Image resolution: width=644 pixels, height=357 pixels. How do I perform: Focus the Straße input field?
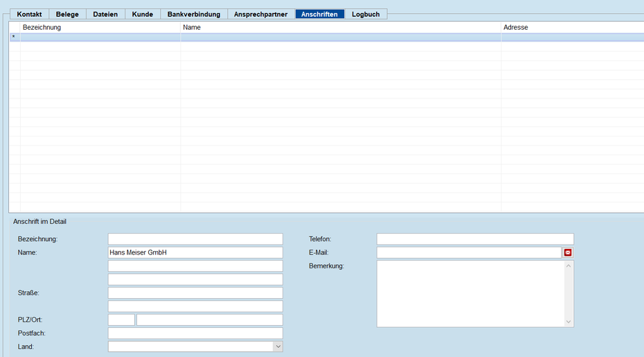click(195, 293)
